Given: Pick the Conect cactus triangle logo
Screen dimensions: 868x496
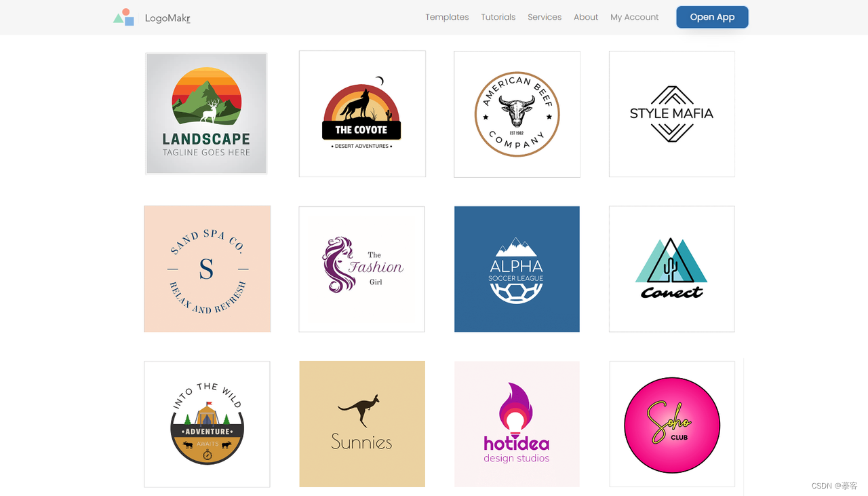Looking at the screenshot, I should click(671, 269).
